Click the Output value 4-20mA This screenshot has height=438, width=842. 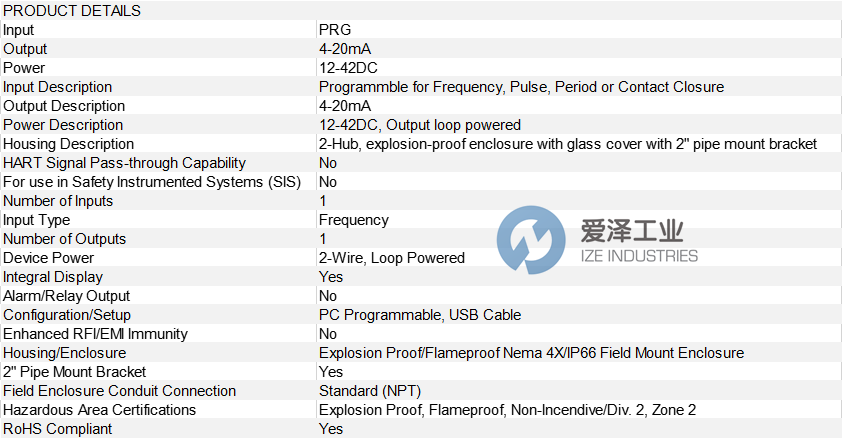345,49
